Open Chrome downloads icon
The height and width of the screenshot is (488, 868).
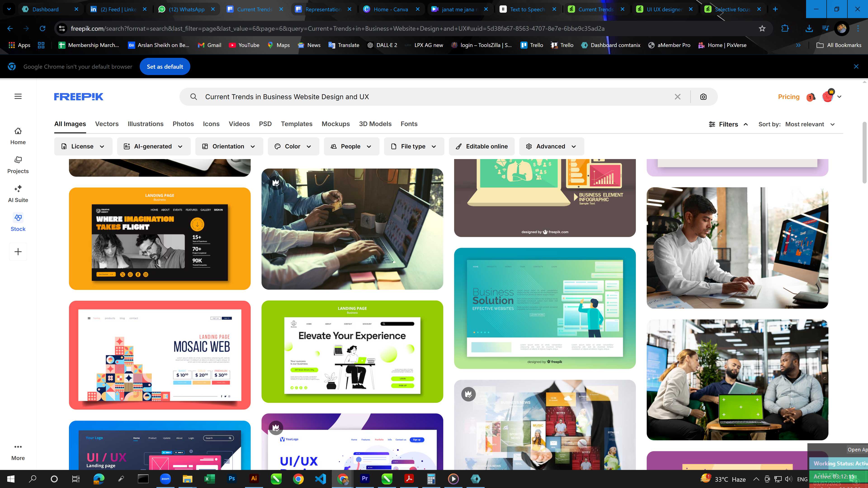(x=809, y=29)
